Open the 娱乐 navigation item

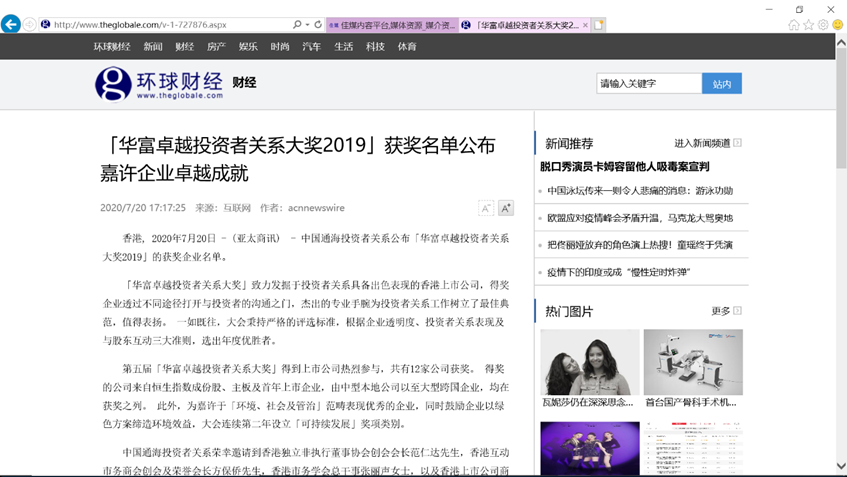248,46
